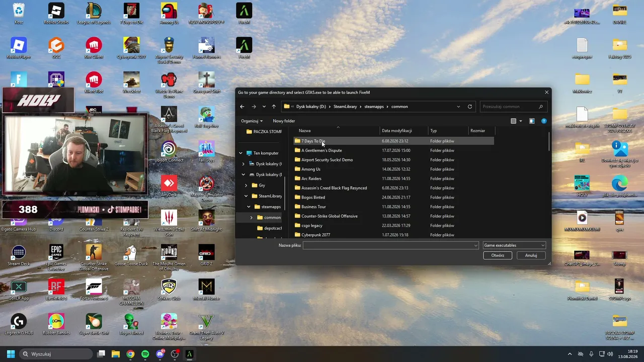The image size is (644, 362).
Task: Click the Przeszukaj: common search box
Action: click(513, 107)
